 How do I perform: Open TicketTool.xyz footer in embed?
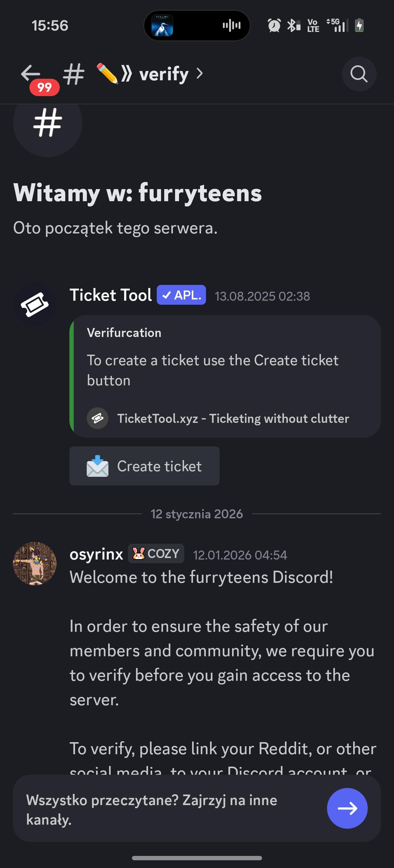pos(233,418)
